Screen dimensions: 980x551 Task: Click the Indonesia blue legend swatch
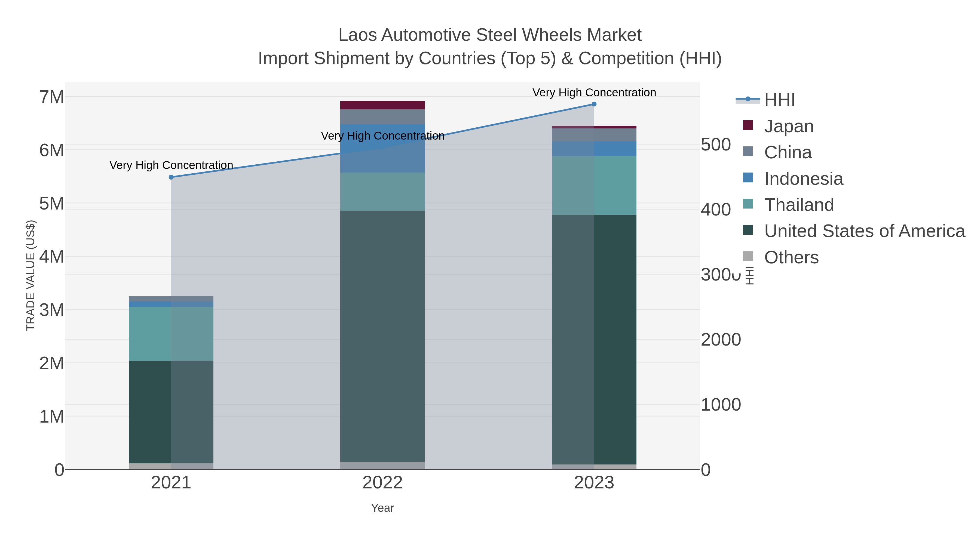pyautogui.click(x=748, y=178)
